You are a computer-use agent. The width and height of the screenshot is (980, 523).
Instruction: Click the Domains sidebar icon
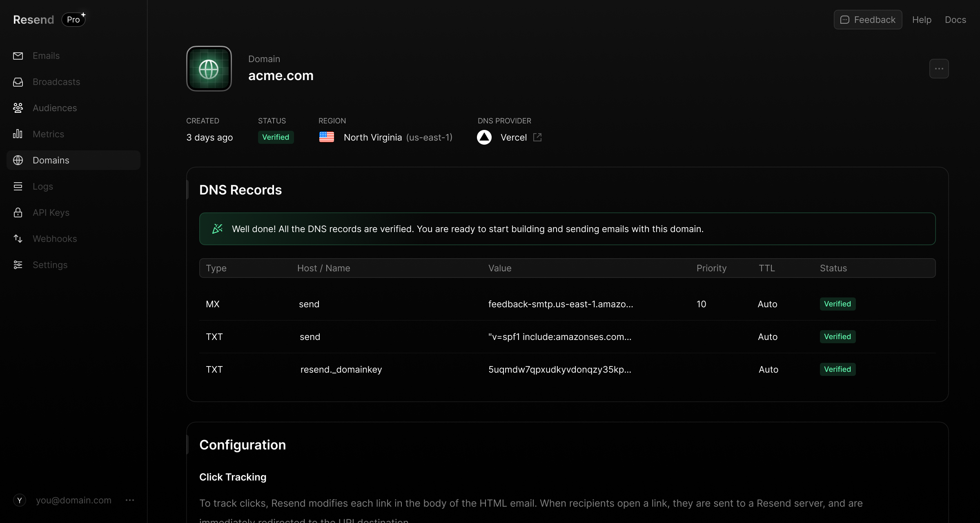18,160
